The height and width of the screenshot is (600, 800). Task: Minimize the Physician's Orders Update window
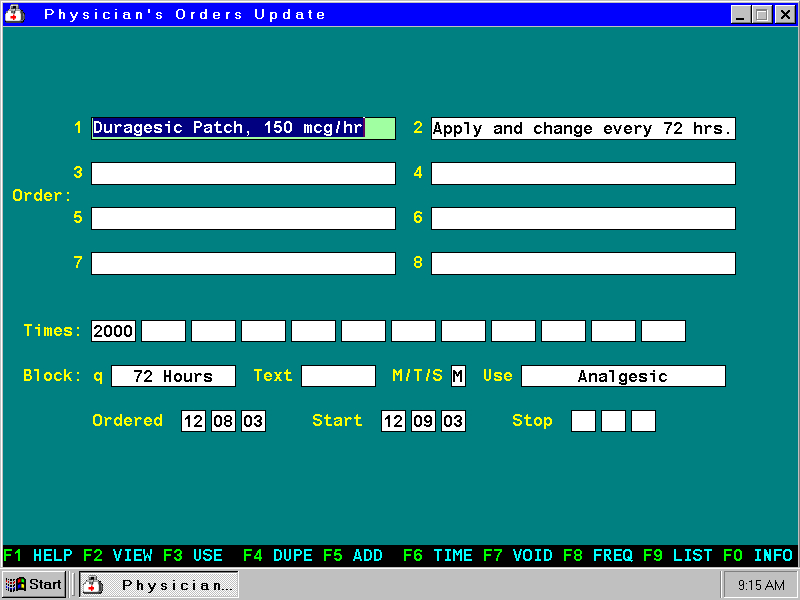coord(740,14)
